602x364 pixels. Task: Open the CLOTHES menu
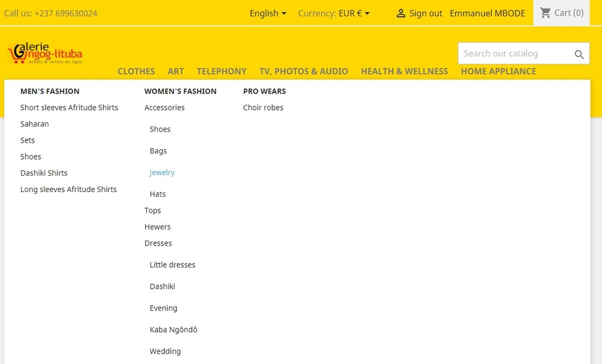[x=136, y=71]
